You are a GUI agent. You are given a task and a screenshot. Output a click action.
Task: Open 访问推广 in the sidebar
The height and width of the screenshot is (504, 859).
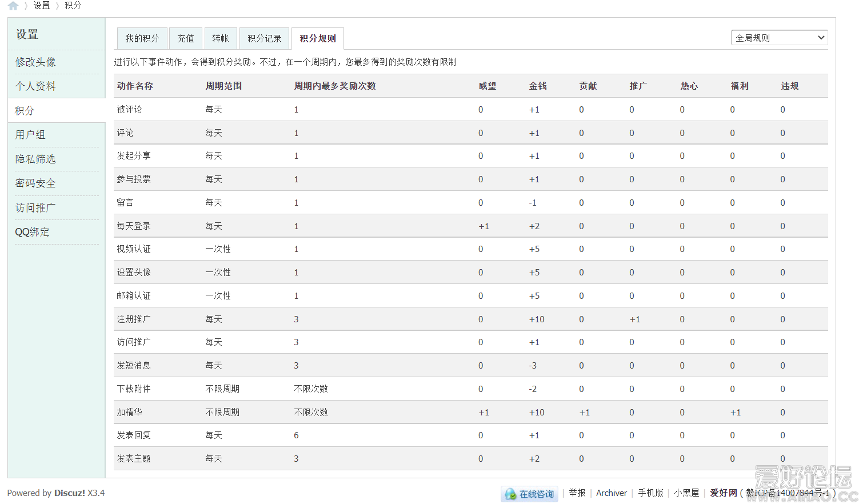pyautogui.click(x=35, y=207)
